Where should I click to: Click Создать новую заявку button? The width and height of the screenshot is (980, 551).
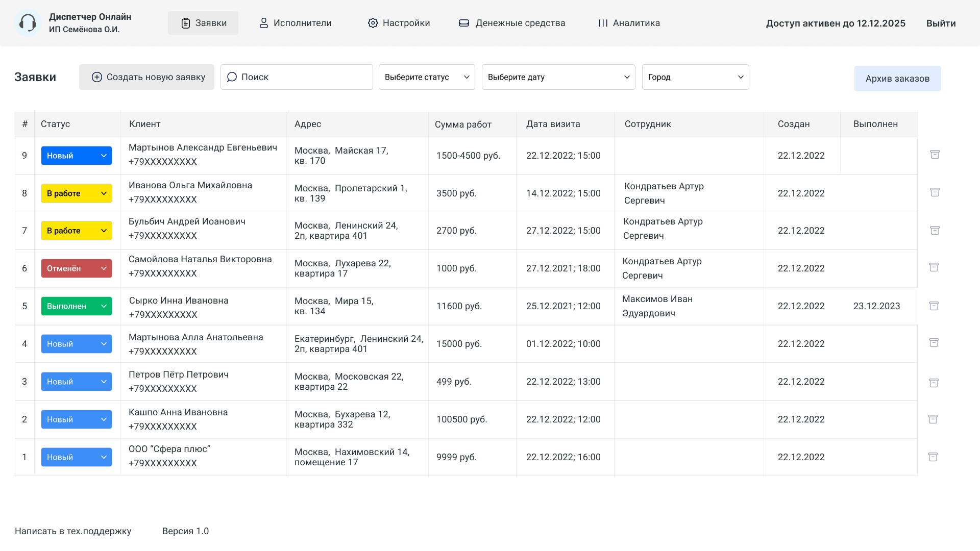(x=147, y=77)
